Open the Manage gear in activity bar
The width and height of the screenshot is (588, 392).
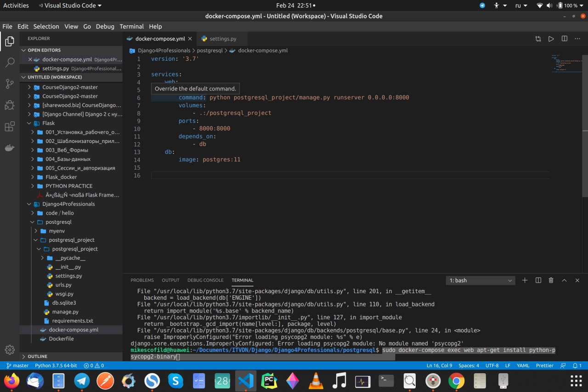(x=10, y=350)
